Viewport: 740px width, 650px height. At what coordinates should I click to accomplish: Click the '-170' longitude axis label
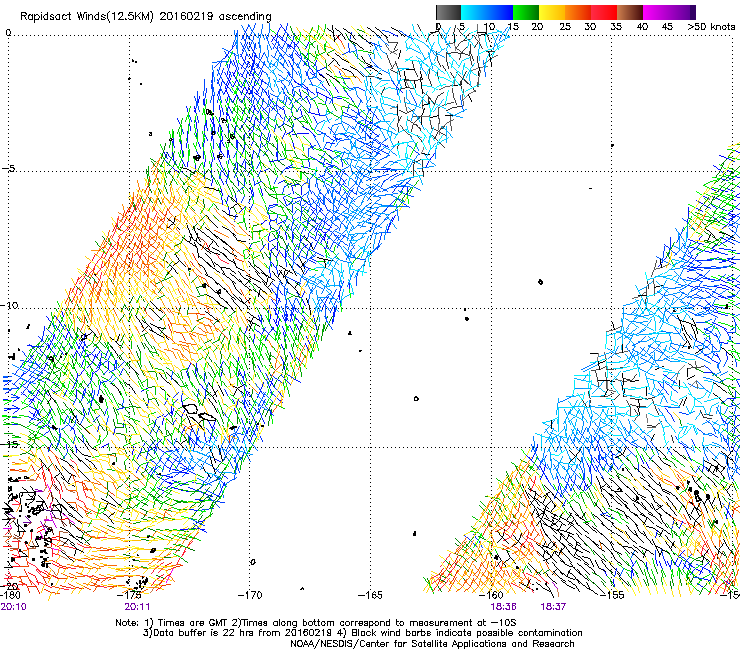250,595
